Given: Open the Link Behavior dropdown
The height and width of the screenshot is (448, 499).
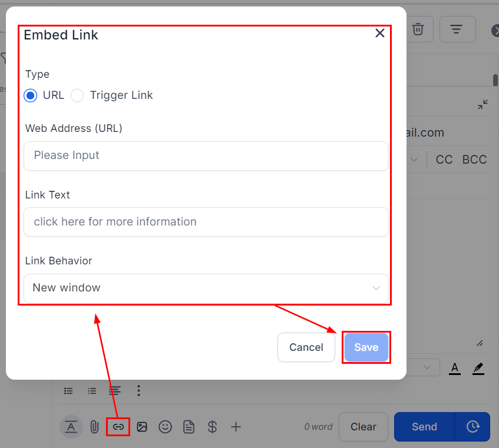Looking at the screenshot, I should click(206, 288).
